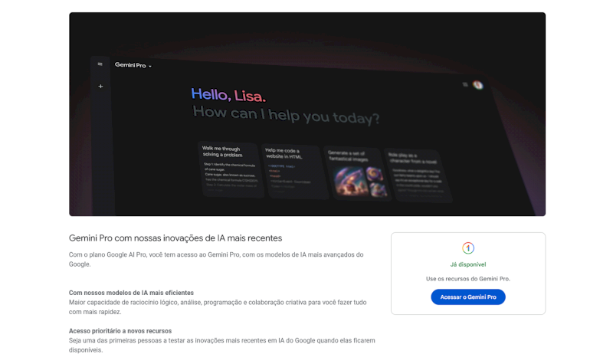The image size is (613, 364).
Task: Click the plus new chat icon
Action: 100,86
